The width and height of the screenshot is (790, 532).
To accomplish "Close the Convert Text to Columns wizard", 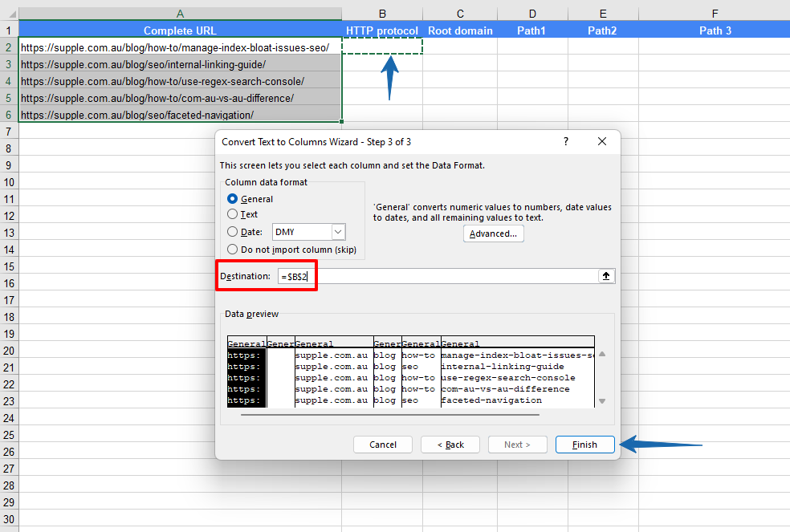I will (601, 141).
